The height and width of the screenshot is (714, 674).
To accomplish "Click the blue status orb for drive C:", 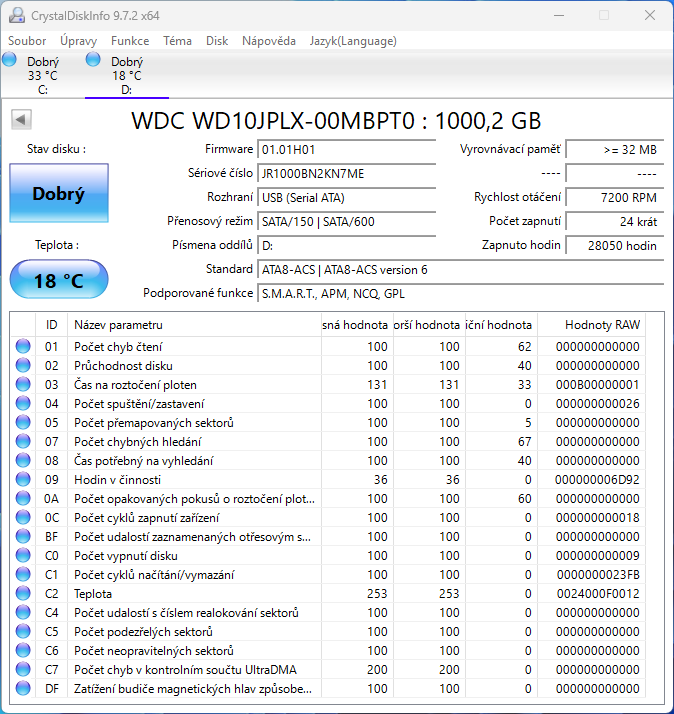I will [x=10, y=60].
